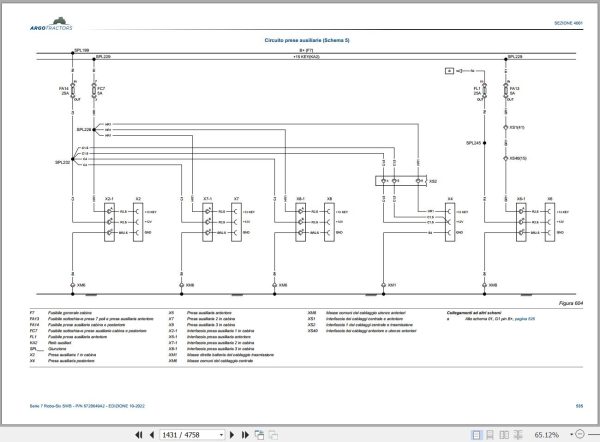600x442 pixels.
Task: Click the FA13 5A fuse label
Action: point(514,91)
